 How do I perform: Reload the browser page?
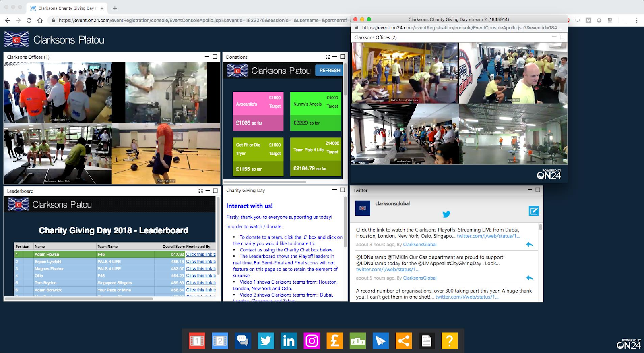click(29, 20)
